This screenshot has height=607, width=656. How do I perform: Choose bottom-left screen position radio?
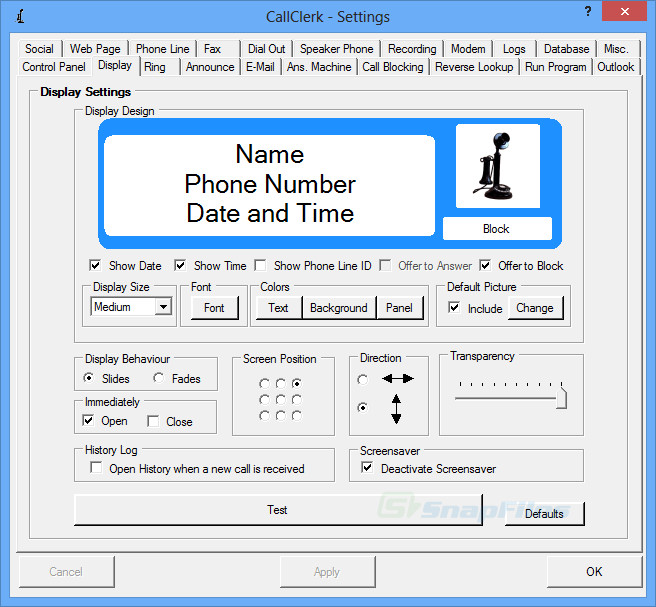(264, 415)
